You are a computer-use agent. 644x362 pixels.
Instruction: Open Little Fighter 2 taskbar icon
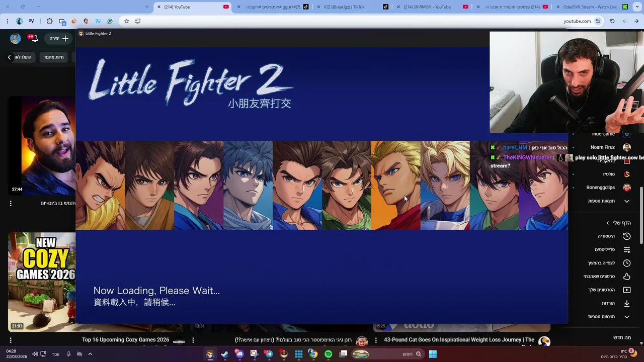click(x=210, y=354)
